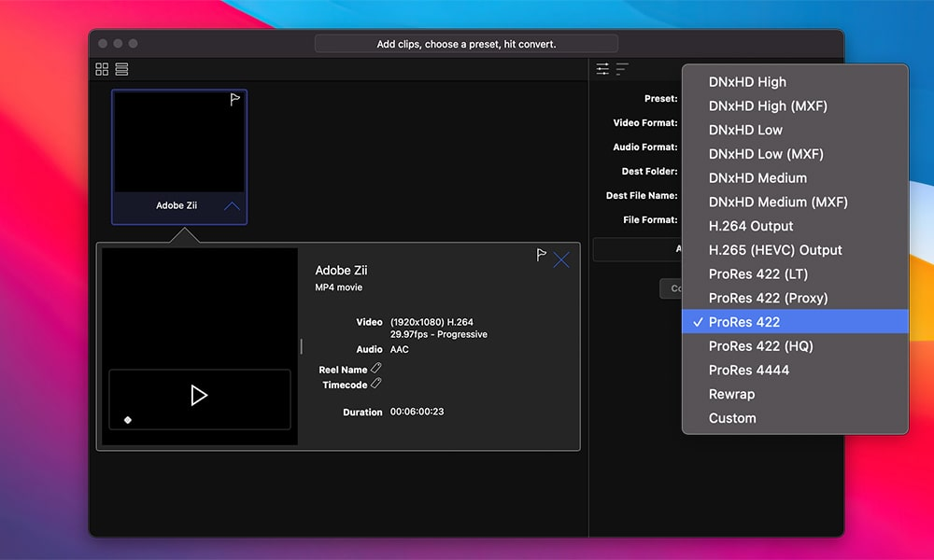This screenshot has width=934, height=560.
Task: Click the checked ProRes 422 item
Action: coord(744,322)
